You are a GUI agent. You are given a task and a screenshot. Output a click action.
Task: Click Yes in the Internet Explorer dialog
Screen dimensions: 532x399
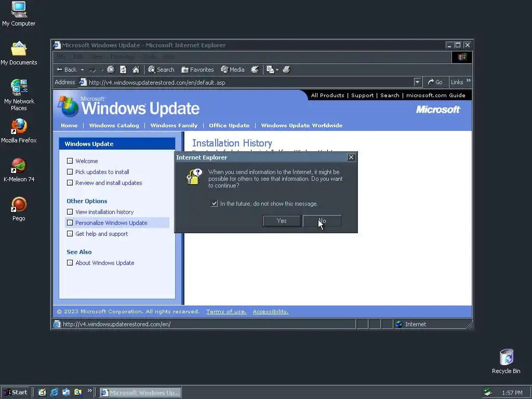pos(282,221)
